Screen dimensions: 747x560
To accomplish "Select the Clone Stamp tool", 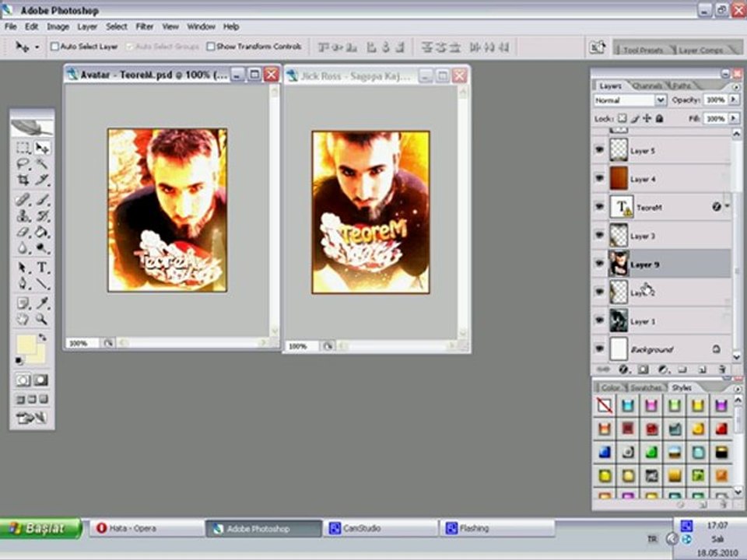I will 23,215.
